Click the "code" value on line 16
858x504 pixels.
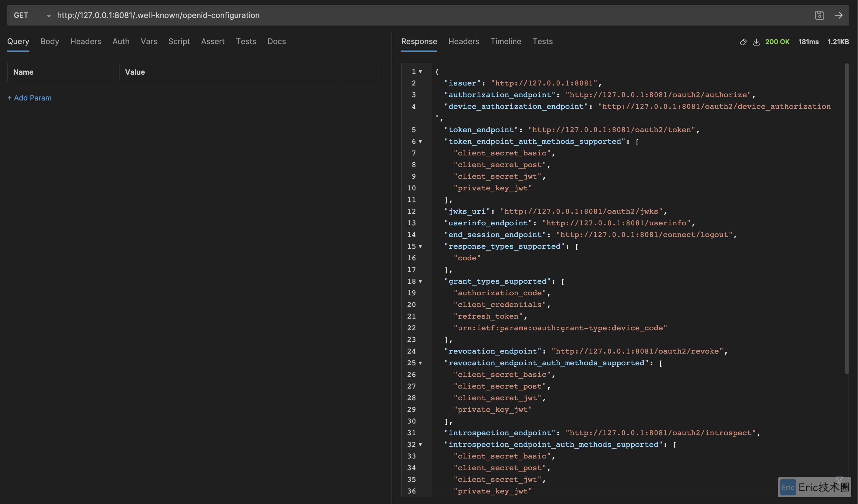coord(467,258)
